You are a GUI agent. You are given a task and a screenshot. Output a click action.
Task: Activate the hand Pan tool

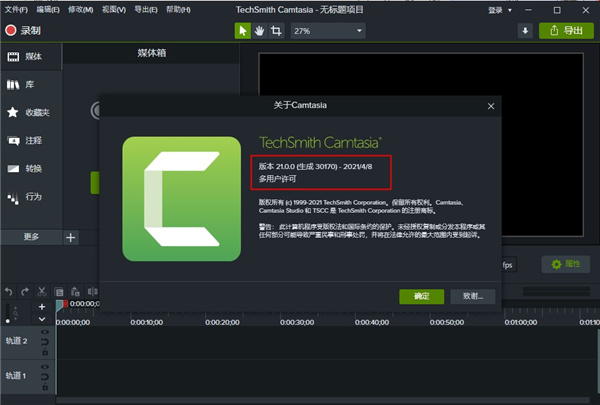click(x=259, y=31)
